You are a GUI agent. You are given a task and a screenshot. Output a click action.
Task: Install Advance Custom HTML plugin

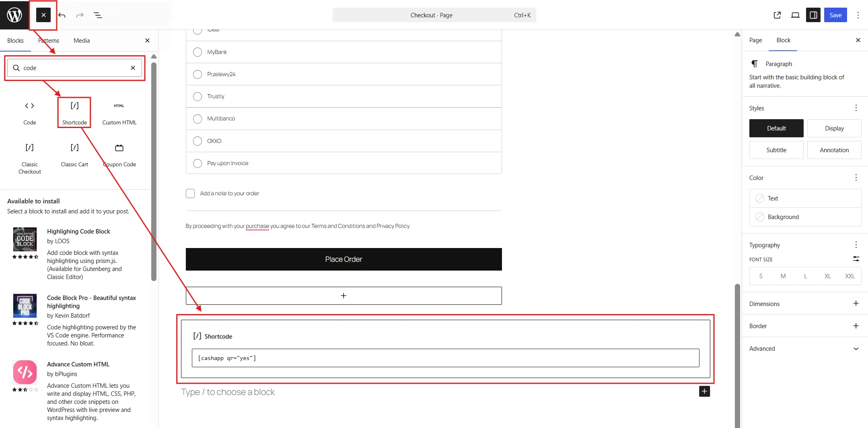(74, 391)
